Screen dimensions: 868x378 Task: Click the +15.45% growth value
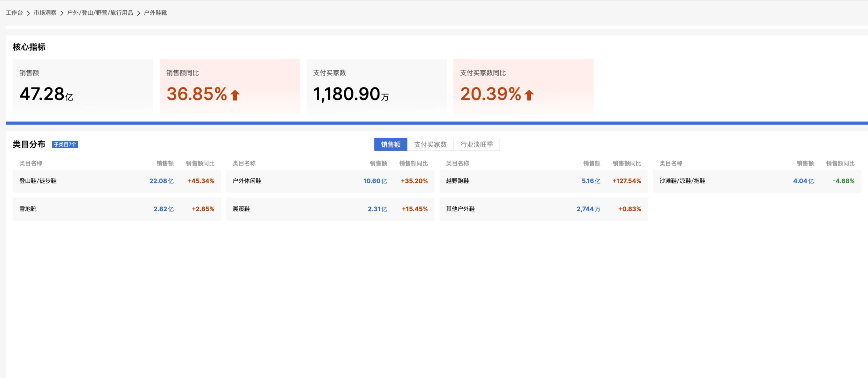(x=415, y=209)
